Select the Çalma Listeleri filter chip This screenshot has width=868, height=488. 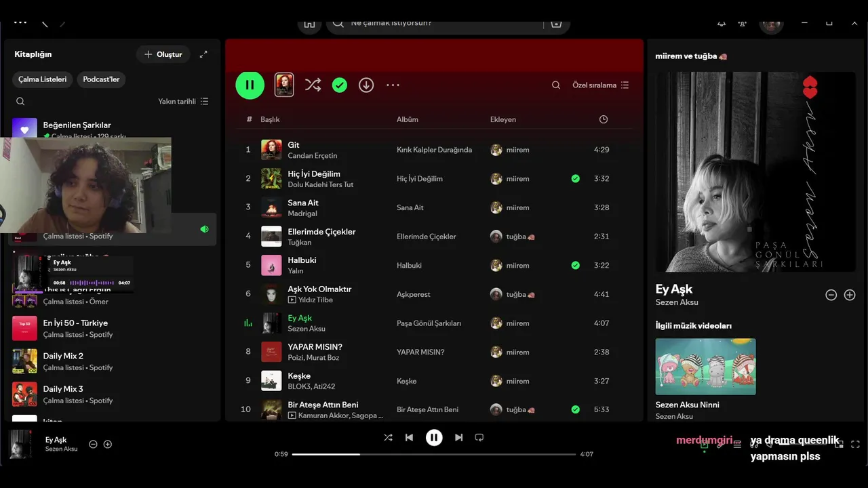43,79
